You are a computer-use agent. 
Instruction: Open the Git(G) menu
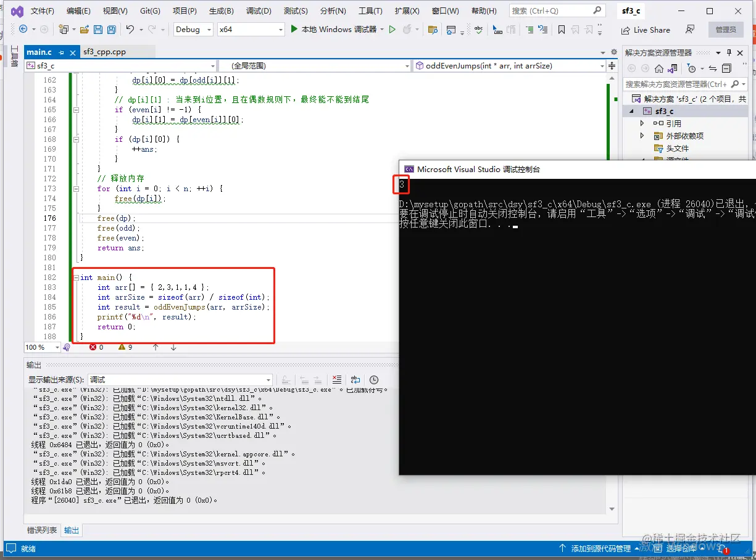150,11
